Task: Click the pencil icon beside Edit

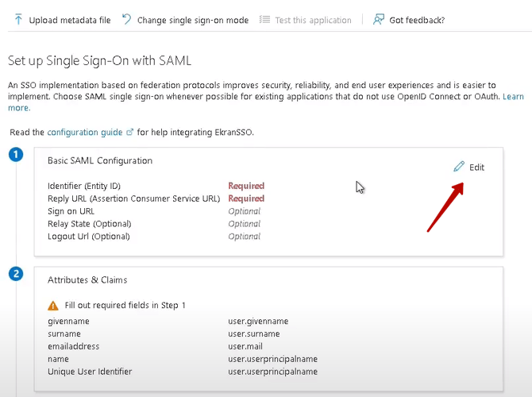Action: [459, 167]
